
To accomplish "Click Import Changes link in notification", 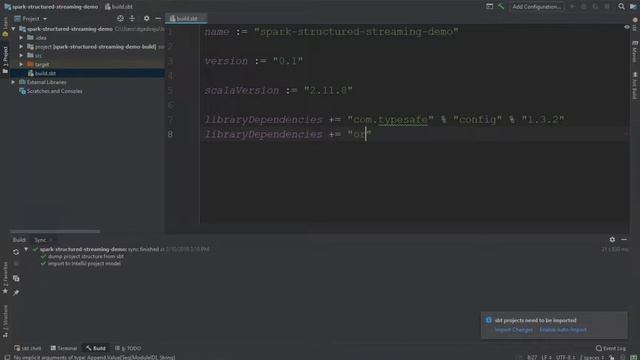I will (513, 330).
